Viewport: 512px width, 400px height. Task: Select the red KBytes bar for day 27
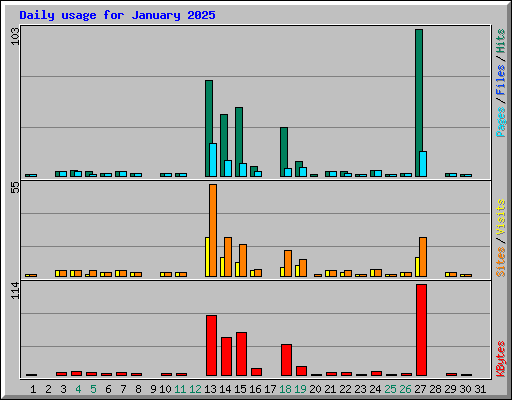point(421,330)
